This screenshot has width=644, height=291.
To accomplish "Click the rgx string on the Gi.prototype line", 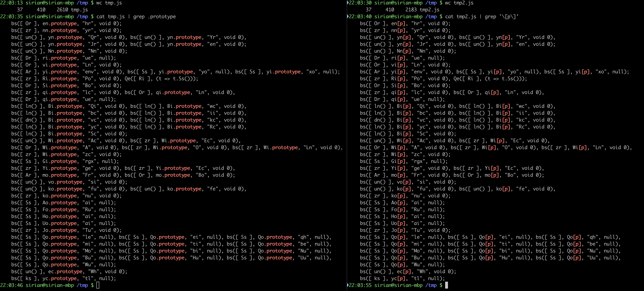I will pos(90,161).
